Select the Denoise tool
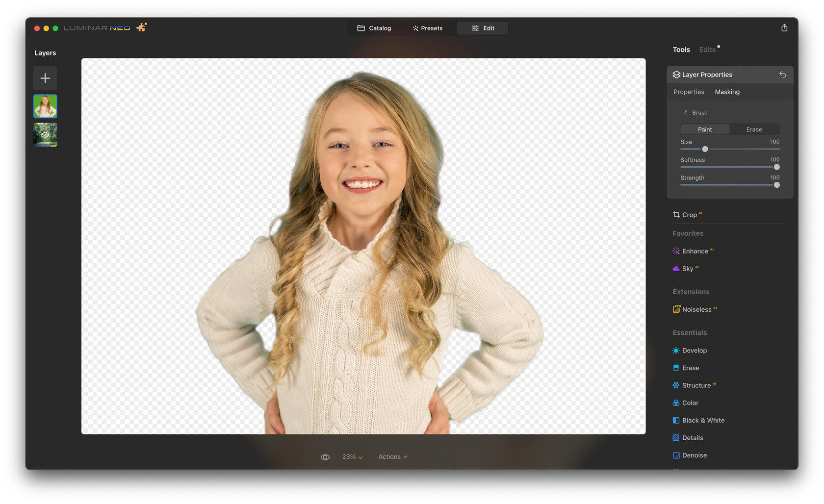Image resolution: width=824 pixels, height=504 pixels. [695, 455]
